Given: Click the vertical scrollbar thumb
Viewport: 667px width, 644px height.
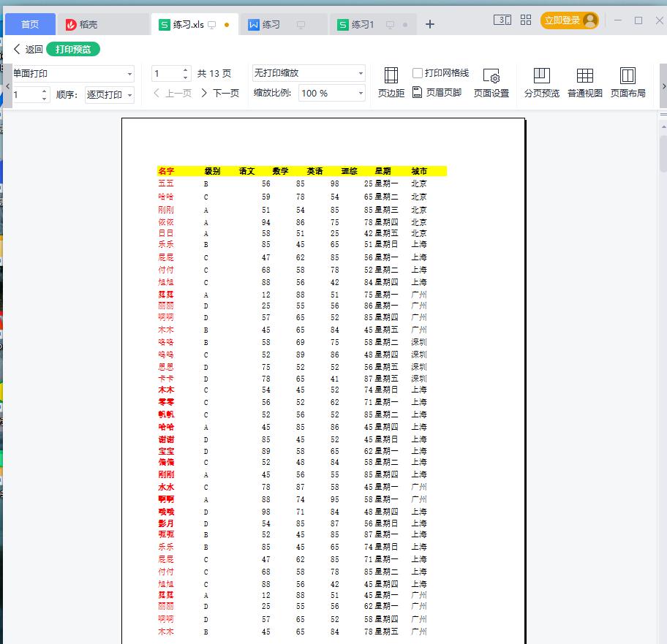Looking at the screenshot, I should click(663, 153).
